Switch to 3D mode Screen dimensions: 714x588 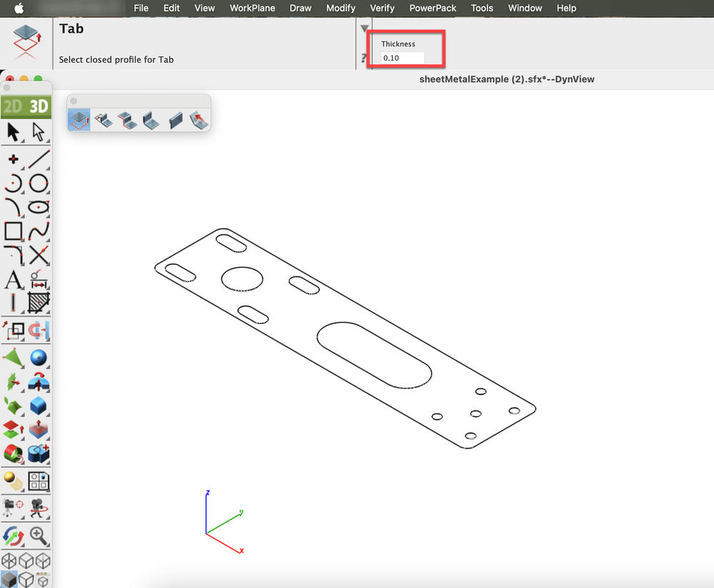[39, 106]
